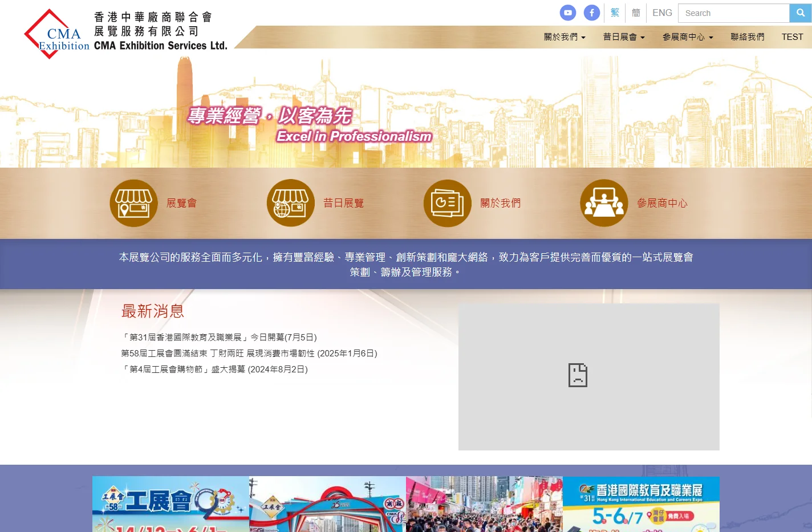Expand the 關於我們 nav dropdown
This screenshot has width=812, height=532.
565,37
